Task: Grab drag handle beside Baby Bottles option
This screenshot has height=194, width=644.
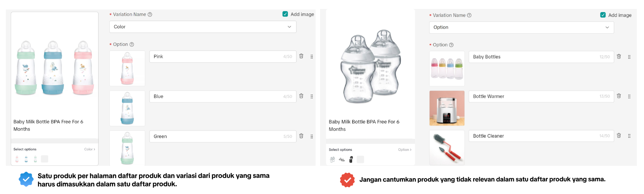Action: pyautogui.click(x=629, y=57)
